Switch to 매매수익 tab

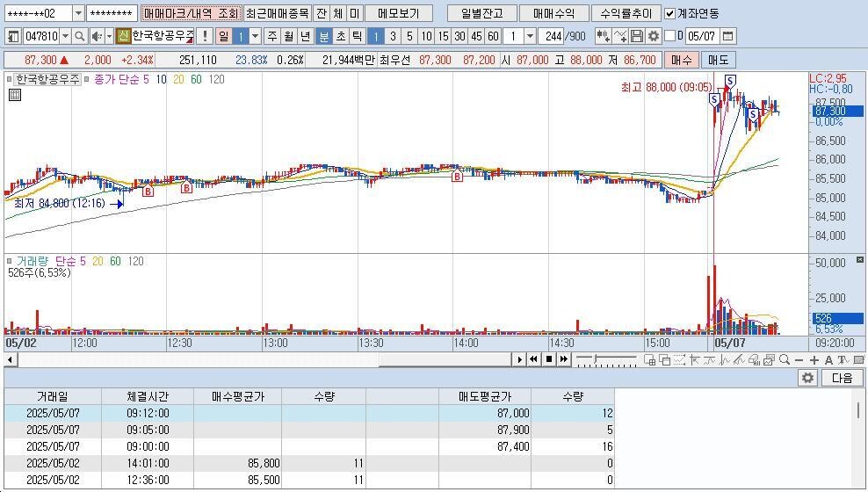coord(553,13)
